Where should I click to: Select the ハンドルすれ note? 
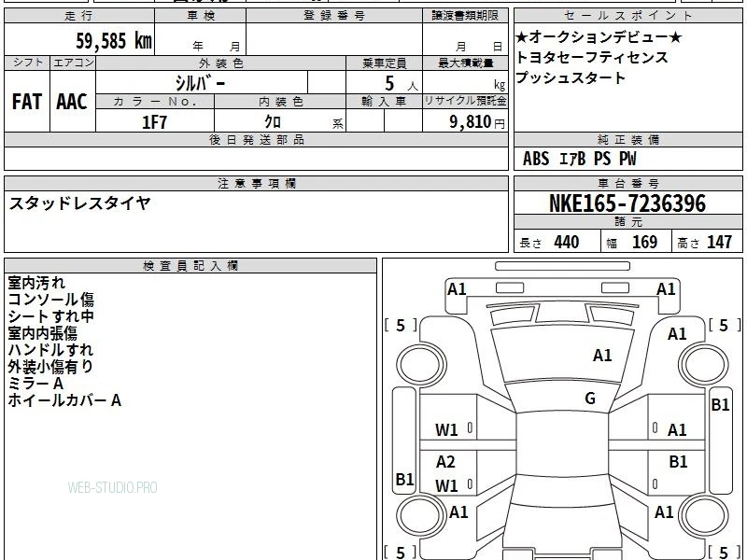pyautogui.click(x=50, y=349)
